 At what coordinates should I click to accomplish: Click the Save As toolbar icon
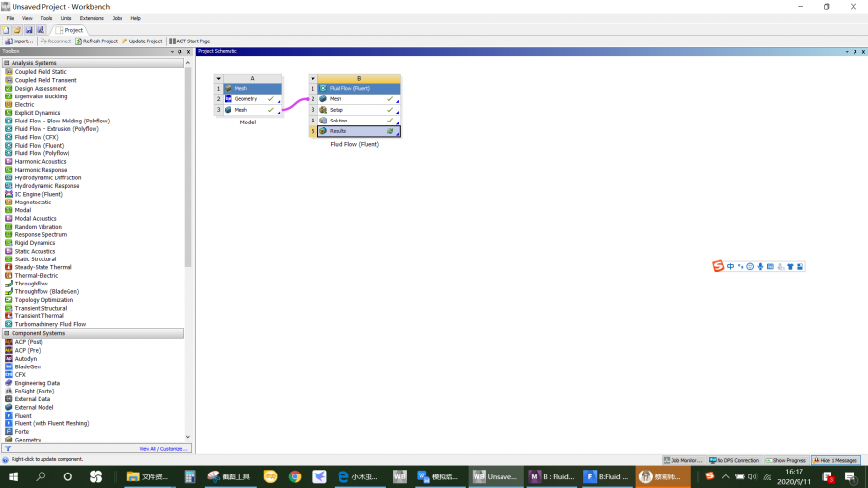coord(41,30)
